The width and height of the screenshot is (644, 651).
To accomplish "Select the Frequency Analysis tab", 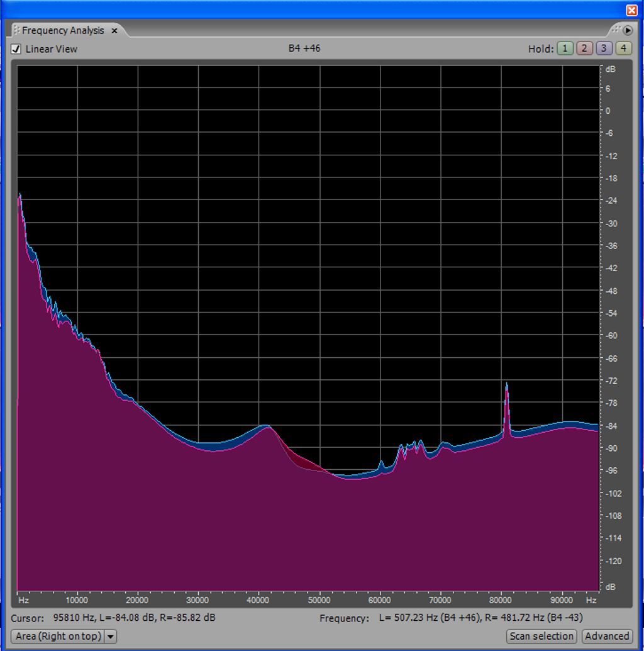I will [x=63, y=31].
